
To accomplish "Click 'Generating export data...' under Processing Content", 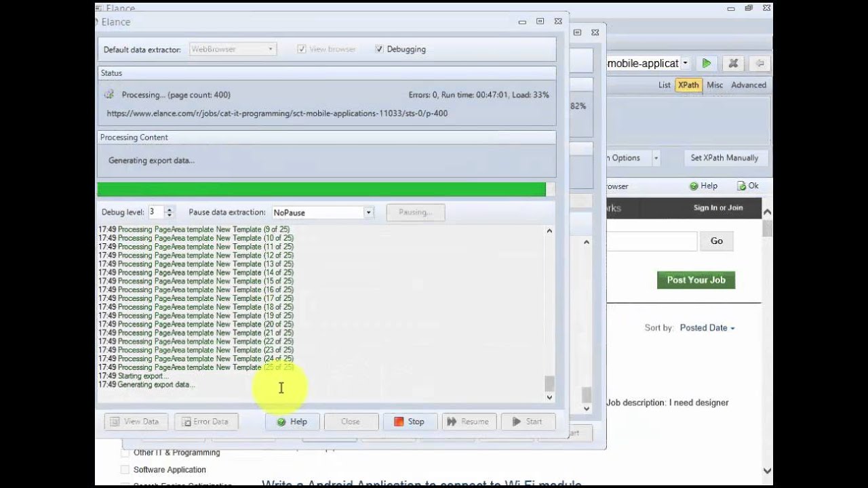I will click(152, 161).
